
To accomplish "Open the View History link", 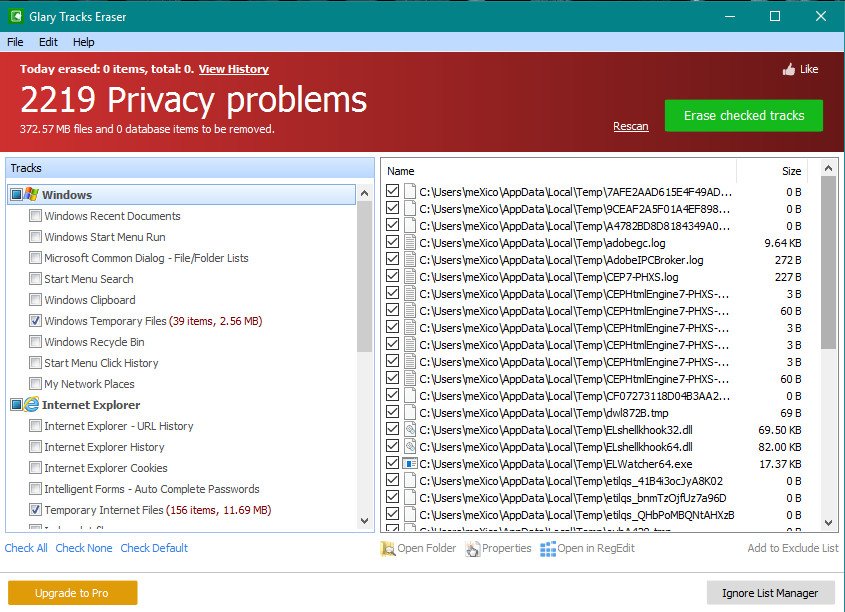I will tap(234, 69).
